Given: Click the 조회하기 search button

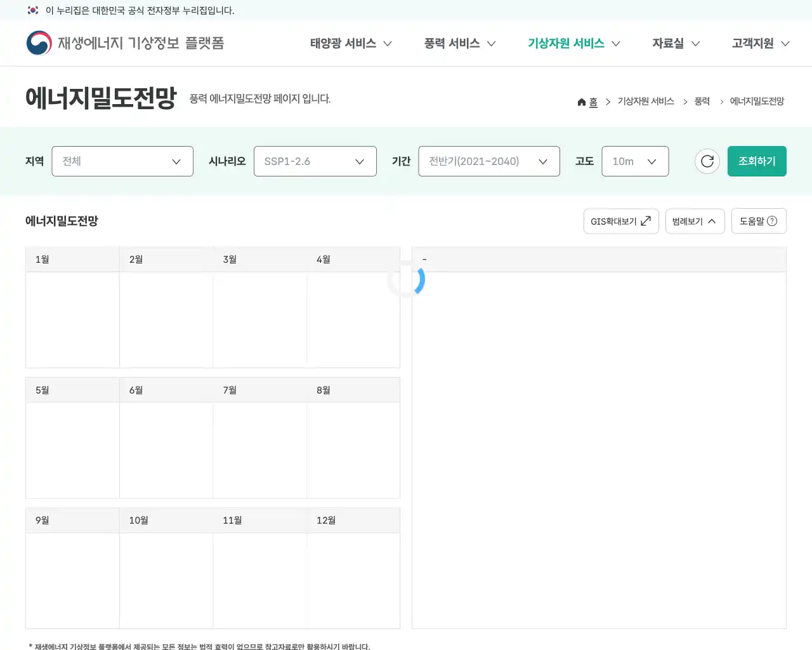Looking at the screenshot, I should click(757, 161).
